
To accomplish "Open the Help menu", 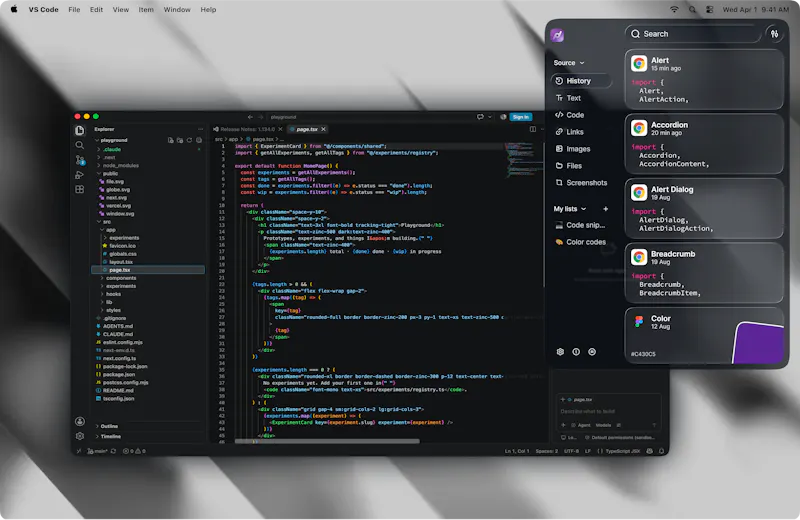I will tap(208, 9).
